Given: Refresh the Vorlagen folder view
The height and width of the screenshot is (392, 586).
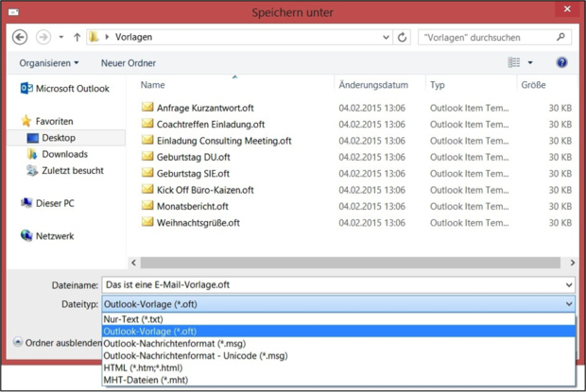Looking at the screenshot, I should (x=402, y=38).
